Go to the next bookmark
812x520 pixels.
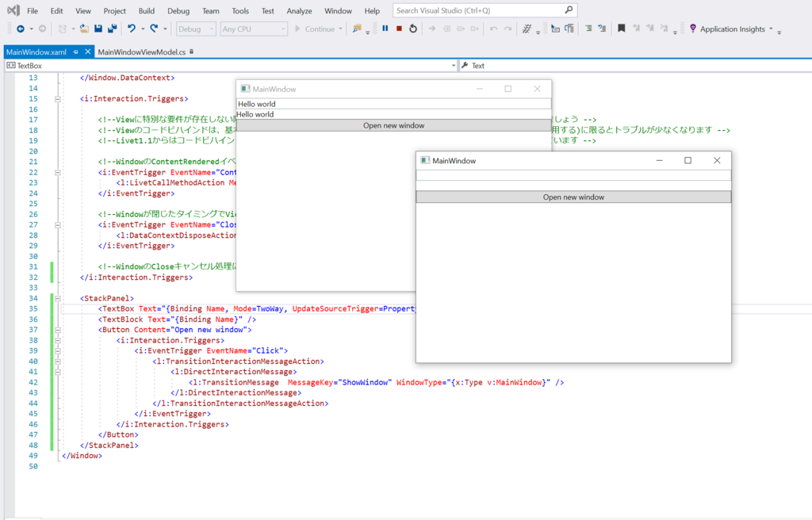click(650, 29)
